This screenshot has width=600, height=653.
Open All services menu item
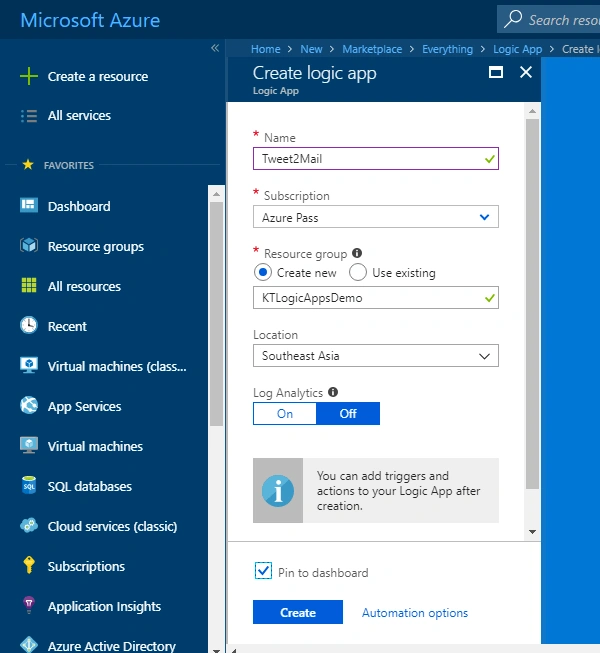[79, 115]
